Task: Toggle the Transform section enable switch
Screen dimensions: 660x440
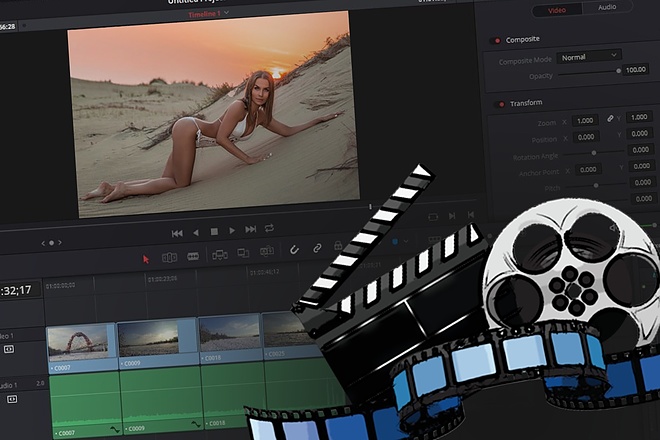Action: (x=499, y=104)
